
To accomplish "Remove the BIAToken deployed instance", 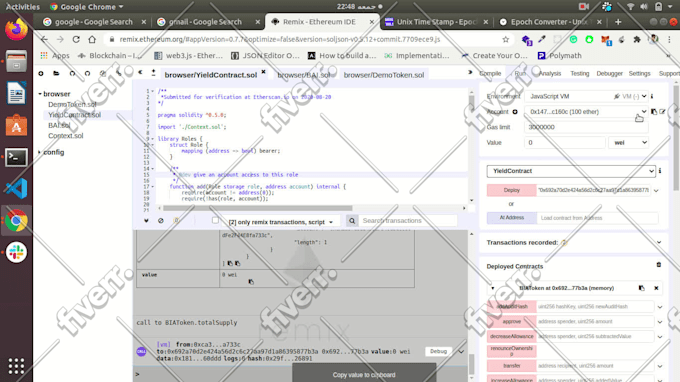I will point(656,288).
